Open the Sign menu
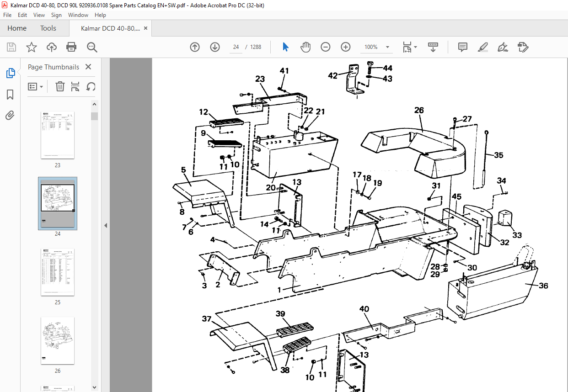 56,15
